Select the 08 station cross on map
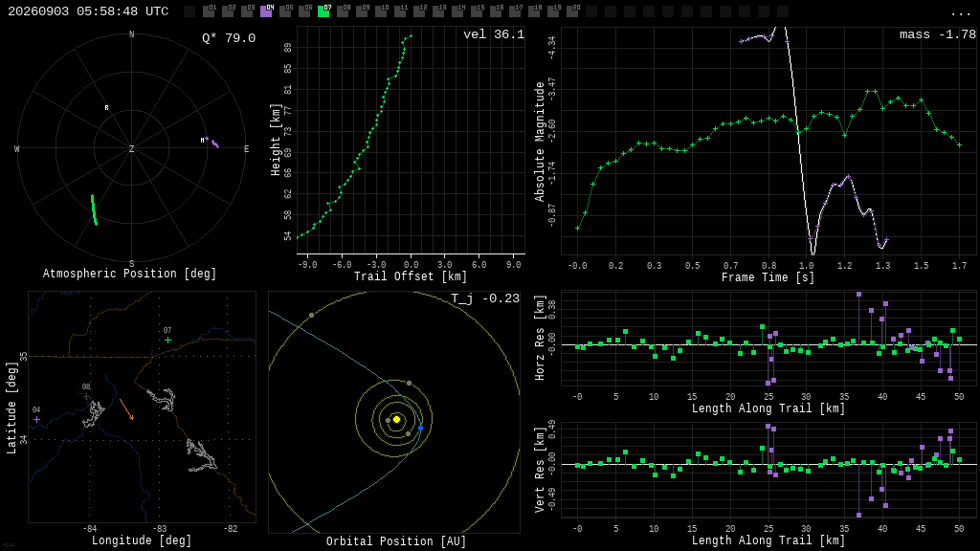The height and width of the screenshot is (551, 980). click(x=86, y=396)
